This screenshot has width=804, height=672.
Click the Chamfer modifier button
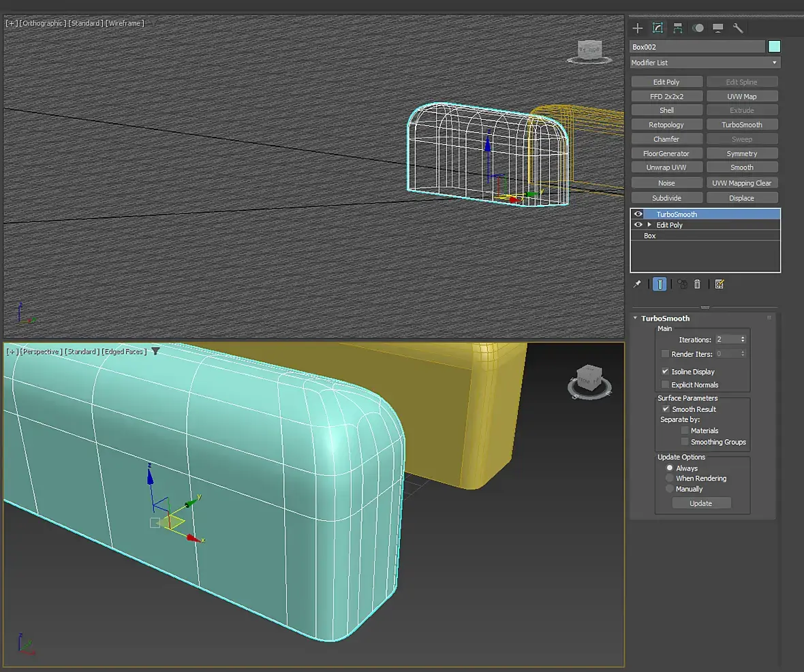(x=666, y=139)
